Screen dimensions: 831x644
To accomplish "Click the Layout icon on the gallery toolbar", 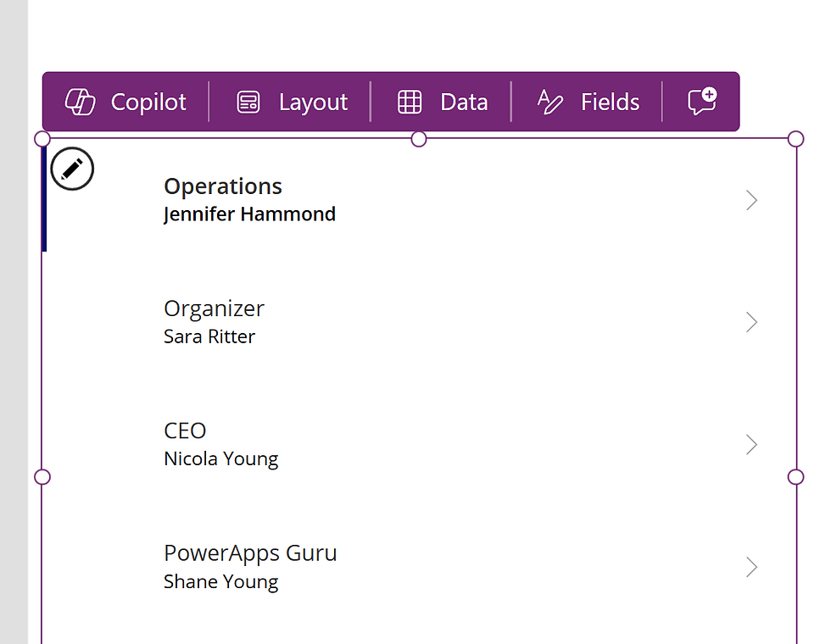I will pos(248,102).
